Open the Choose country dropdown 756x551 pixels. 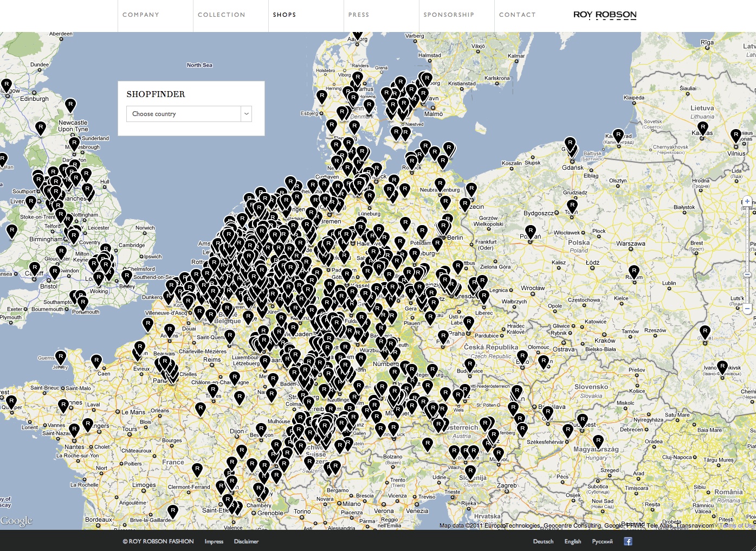[x=189, y=114]
